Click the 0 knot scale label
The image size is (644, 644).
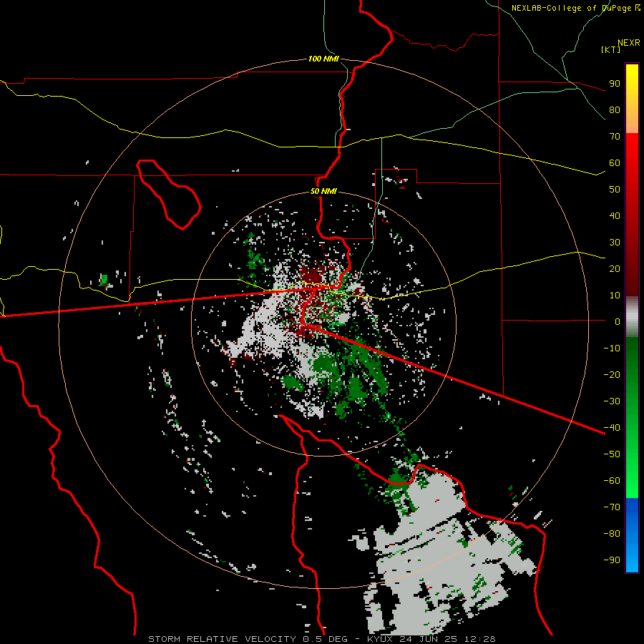coord(618,321)
